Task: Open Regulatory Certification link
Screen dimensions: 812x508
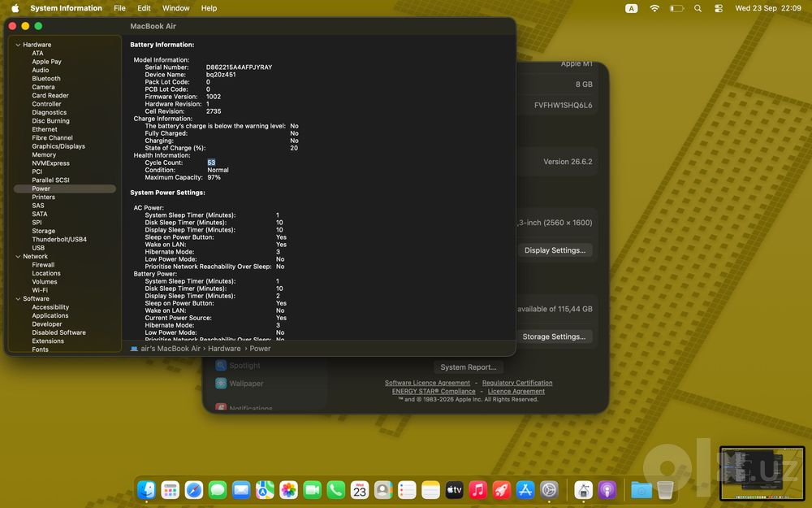Action: [x=517, y=383]
